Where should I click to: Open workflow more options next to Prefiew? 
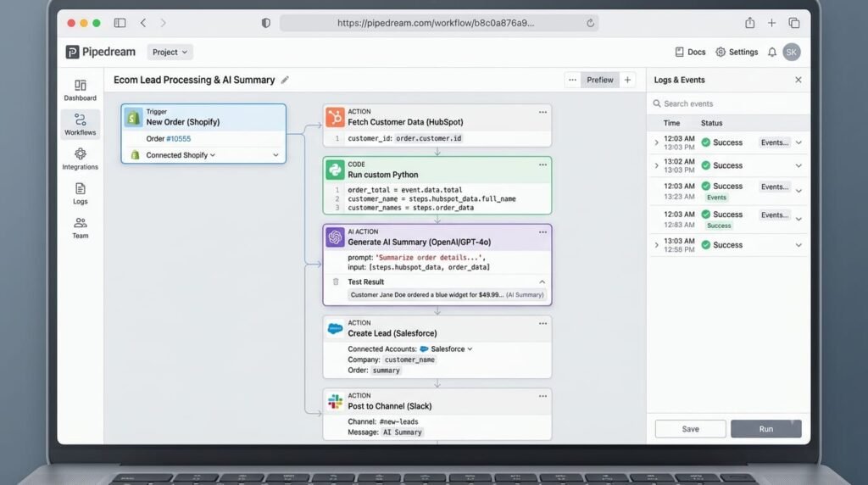[572, 81]
